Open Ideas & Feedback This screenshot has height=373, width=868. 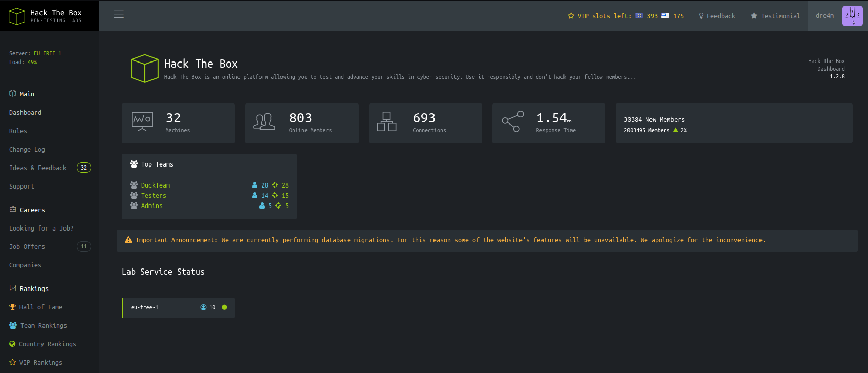(x=38, y=168)
